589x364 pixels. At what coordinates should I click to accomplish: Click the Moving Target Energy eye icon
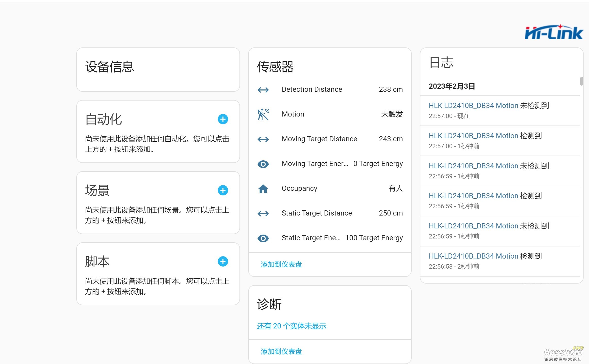tap(263, 164)
